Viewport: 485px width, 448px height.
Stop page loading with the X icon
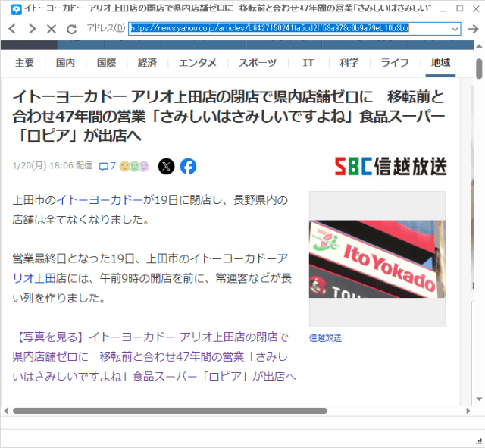pyautogui.click(x=52, y=29)
